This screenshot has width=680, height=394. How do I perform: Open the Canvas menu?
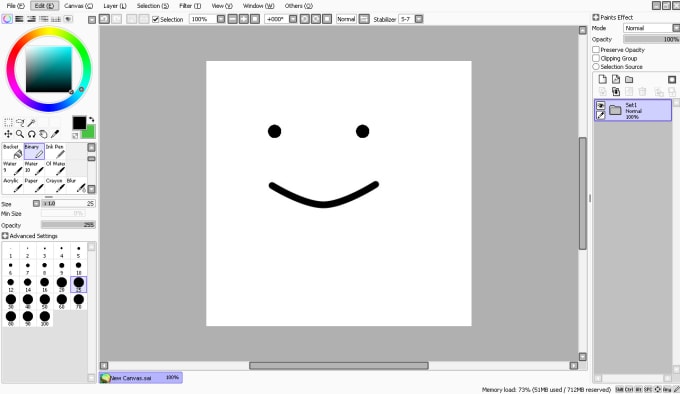[78, 6]
